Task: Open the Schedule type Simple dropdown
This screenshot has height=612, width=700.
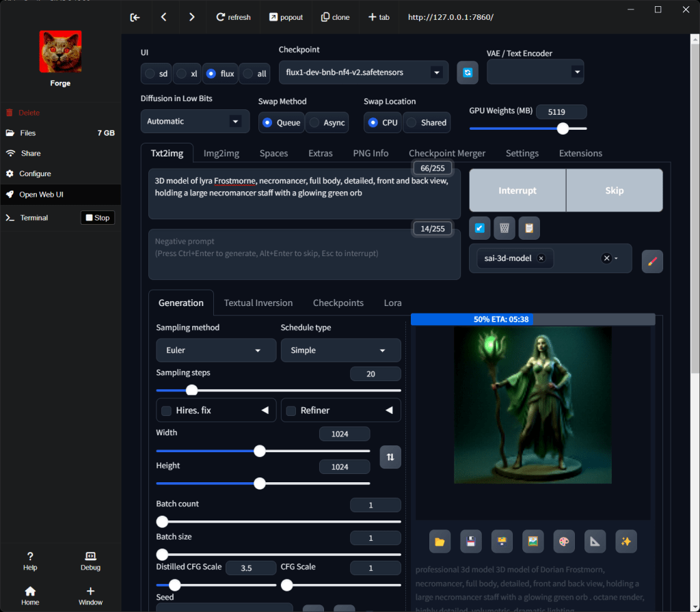Action: click(x=340, y=350)
